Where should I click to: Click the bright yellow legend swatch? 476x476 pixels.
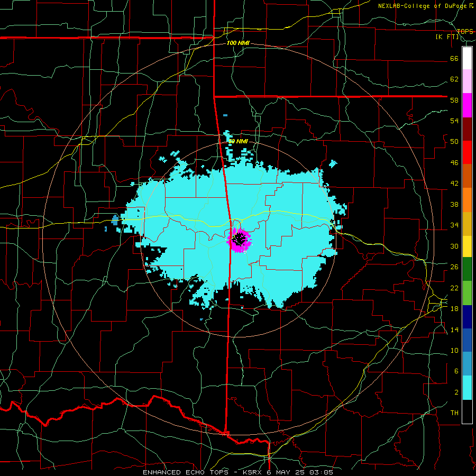(x=467, y=246)
